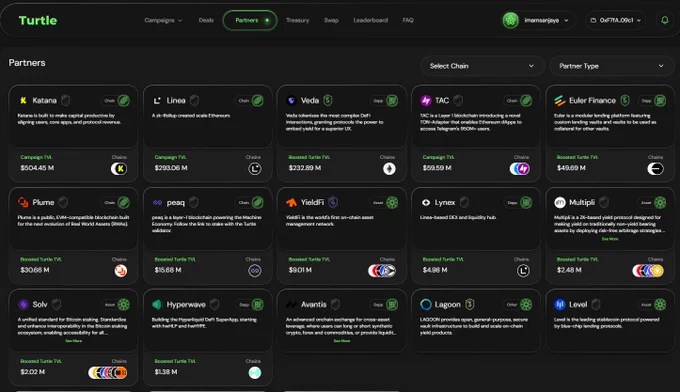Click the imamsanjaya profile avatar

(510, 20)
